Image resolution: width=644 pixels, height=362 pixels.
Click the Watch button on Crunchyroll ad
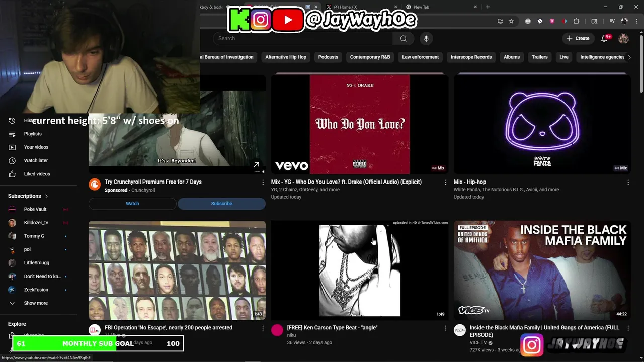(132, 204)
